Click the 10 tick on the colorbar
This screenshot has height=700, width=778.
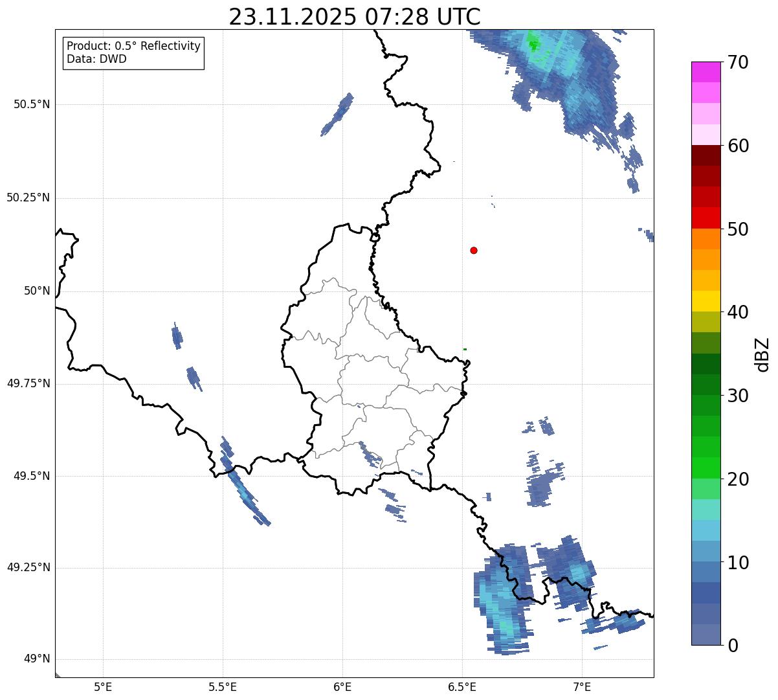click(x=739, y=562)
